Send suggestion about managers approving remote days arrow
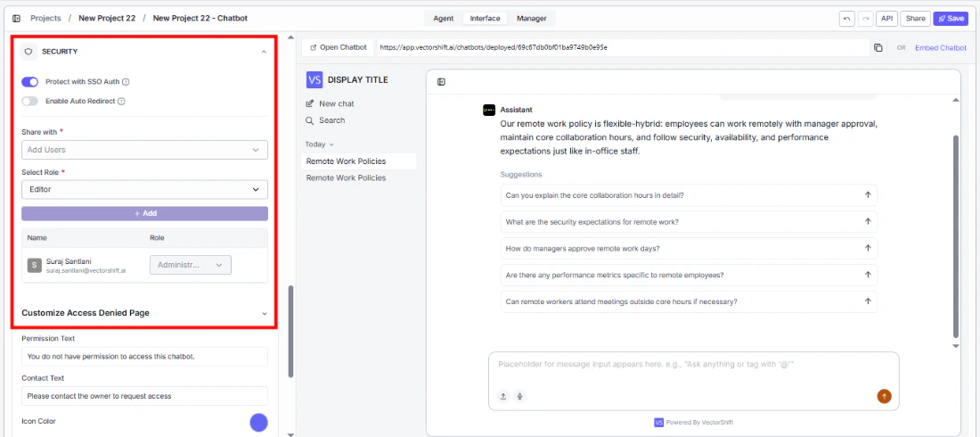 tap(868, 248)
